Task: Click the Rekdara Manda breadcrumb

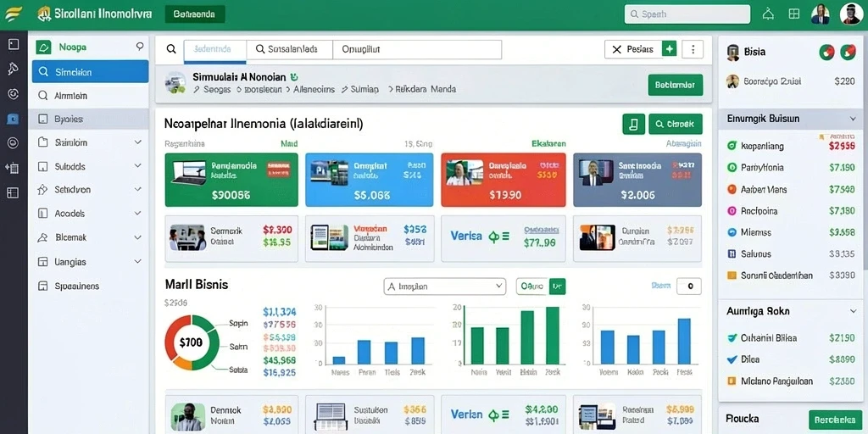Action: tap(426, 89)
